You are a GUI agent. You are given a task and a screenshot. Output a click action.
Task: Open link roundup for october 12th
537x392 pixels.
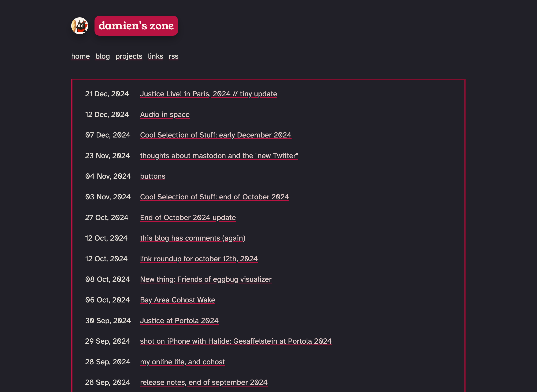point(199,259)
